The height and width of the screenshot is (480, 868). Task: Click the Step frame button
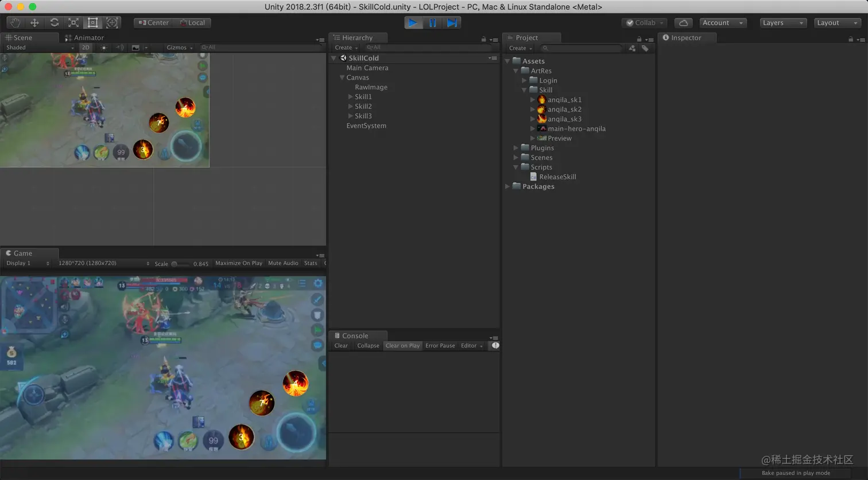point(452,23)
